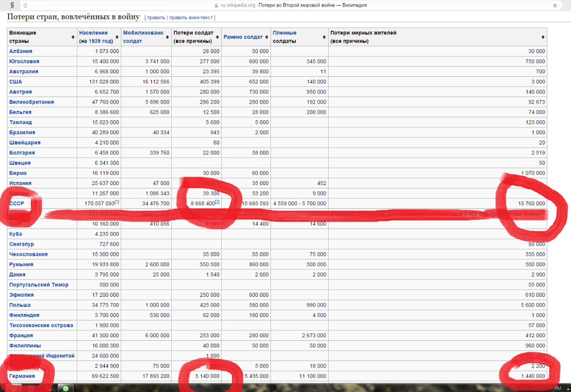Open the 'Бельгия' country link

click(x=20, y=112)
